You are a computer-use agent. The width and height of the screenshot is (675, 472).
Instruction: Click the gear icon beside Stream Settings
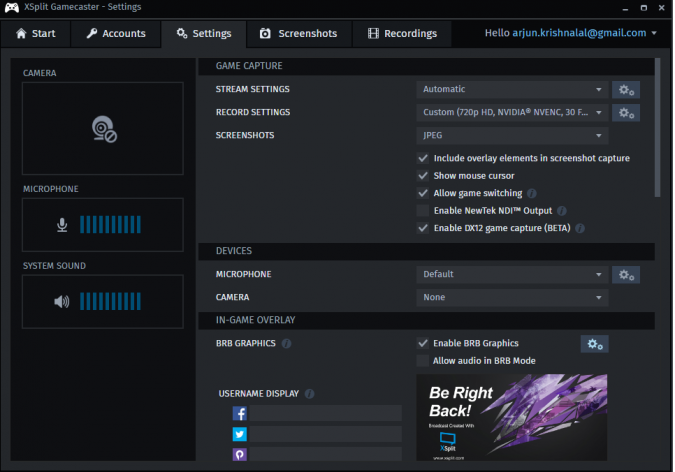point(626,89)
